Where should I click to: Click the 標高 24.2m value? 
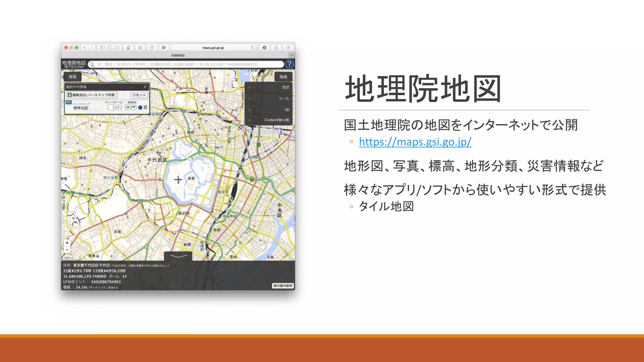coord(81,287)
